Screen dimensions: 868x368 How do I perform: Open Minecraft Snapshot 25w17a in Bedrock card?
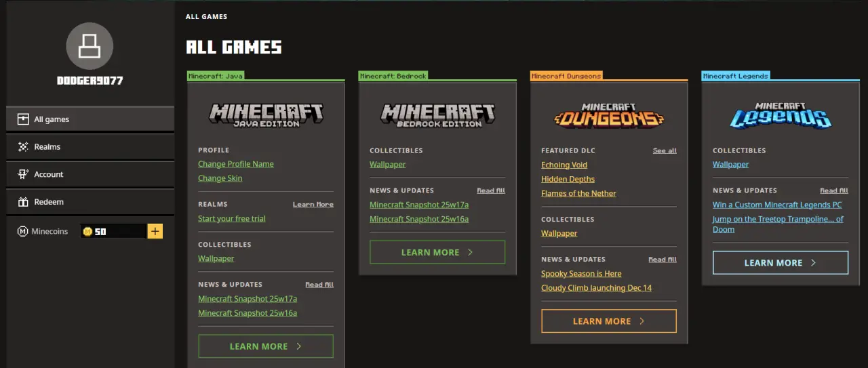[419, 205]
